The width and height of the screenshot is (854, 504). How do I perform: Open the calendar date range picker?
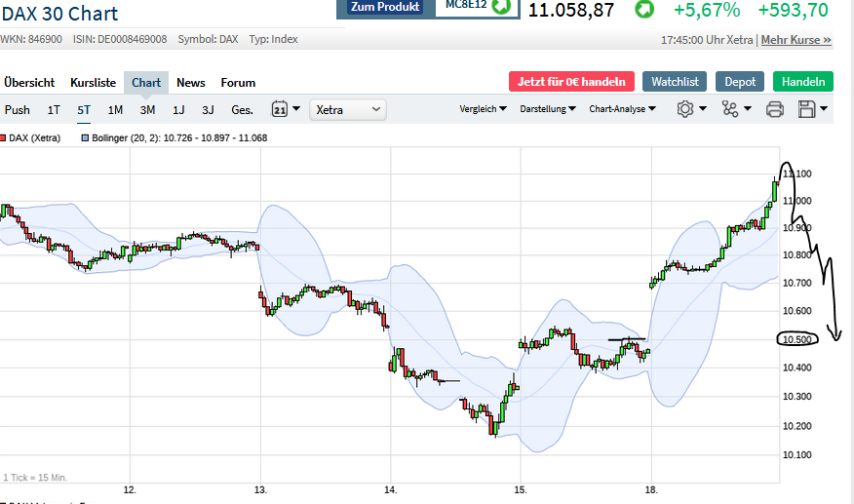click(x=280, y=110)
